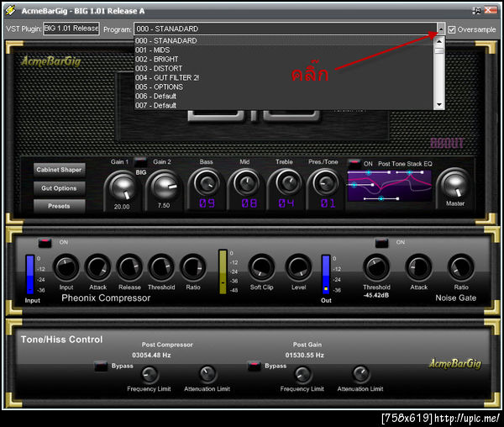The image size is (504, 427).
Task: Toggle the Oversample checkbox
Action: coord(452,29)
